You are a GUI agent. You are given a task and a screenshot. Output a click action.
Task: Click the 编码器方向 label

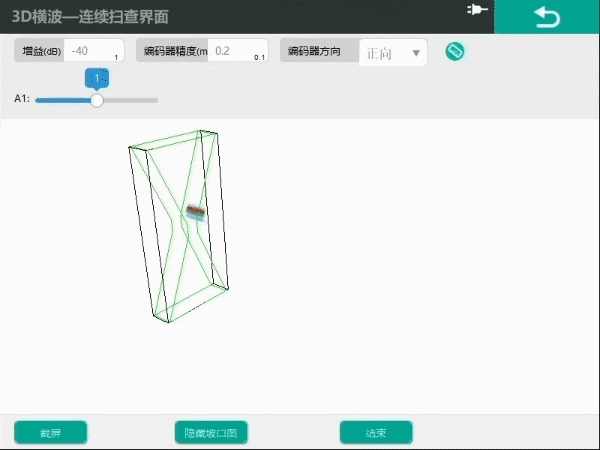point(319,51)
